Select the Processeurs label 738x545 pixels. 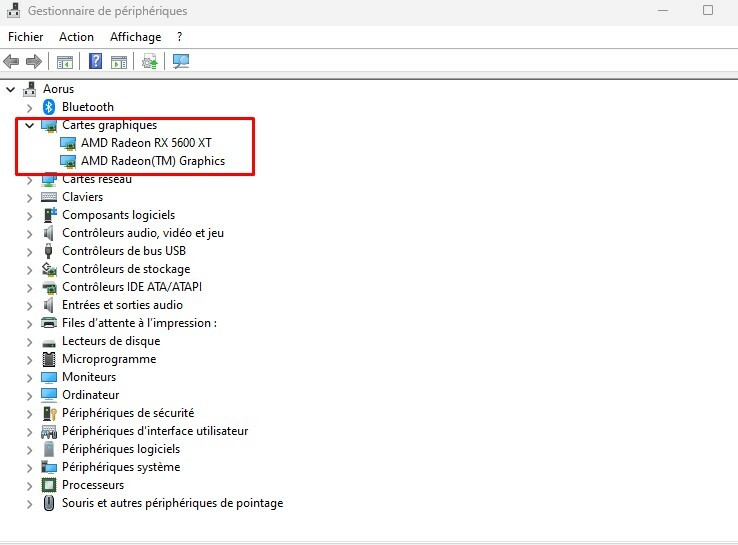coord(93,485)
